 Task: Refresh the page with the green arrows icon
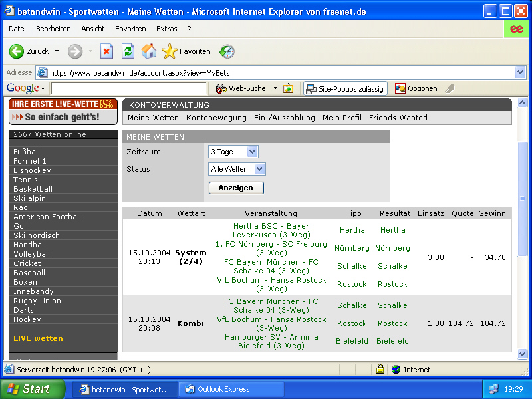pyautogui.click(x=128, y=52)
